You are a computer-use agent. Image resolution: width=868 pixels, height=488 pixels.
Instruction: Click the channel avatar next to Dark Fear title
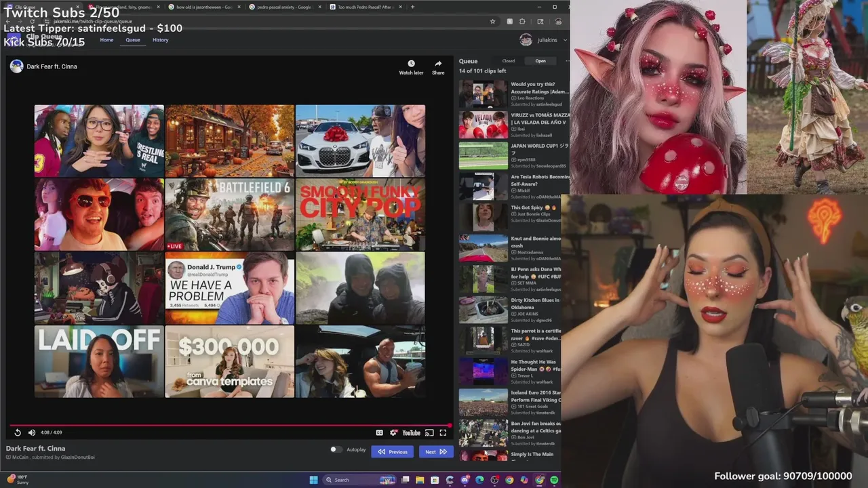(16, 66)
